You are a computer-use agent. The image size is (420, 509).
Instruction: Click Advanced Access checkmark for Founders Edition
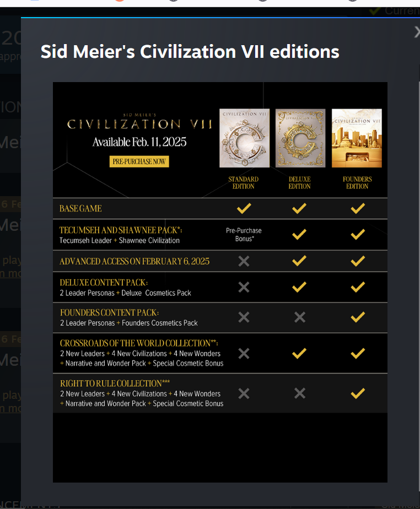[x=358, y=261]
